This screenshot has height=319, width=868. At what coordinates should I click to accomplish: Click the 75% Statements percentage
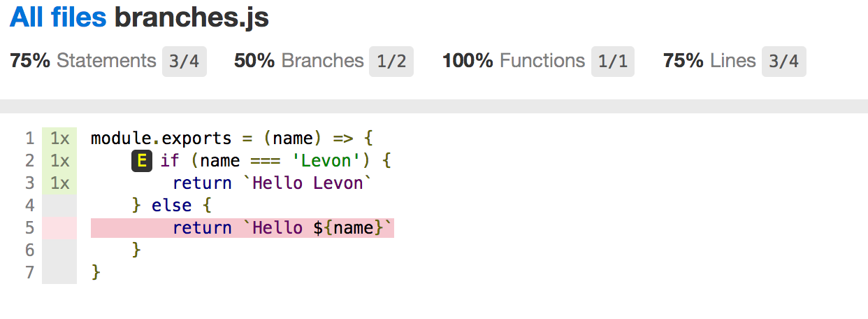pos(30,61)
